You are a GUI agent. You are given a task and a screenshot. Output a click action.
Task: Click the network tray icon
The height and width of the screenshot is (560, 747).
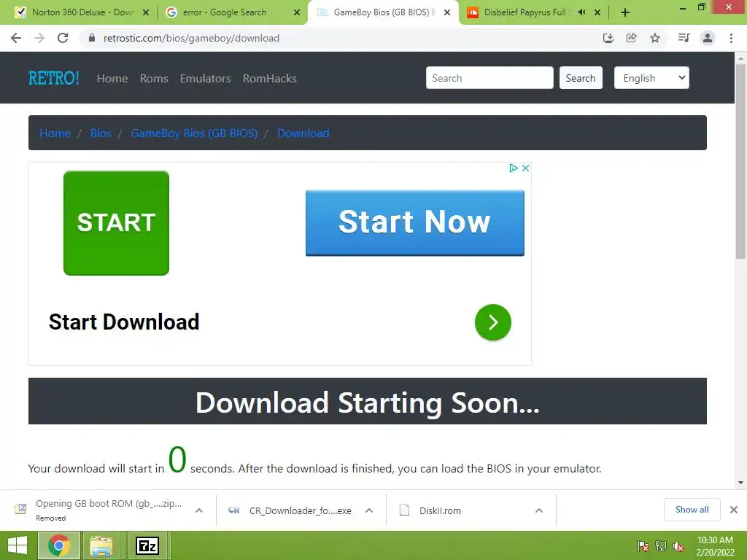click(x=661, y=546)
